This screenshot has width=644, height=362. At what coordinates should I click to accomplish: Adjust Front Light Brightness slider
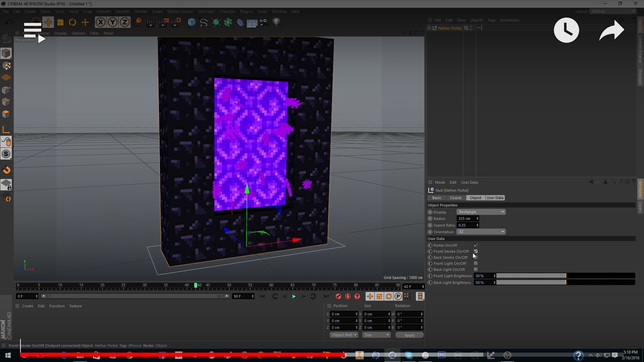(566, 276)
